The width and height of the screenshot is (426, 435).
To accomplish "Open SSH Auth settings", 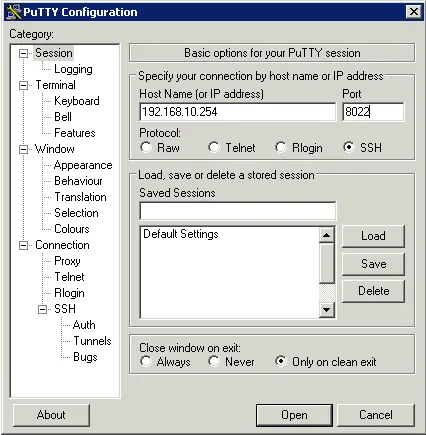I will pos(84,325).
